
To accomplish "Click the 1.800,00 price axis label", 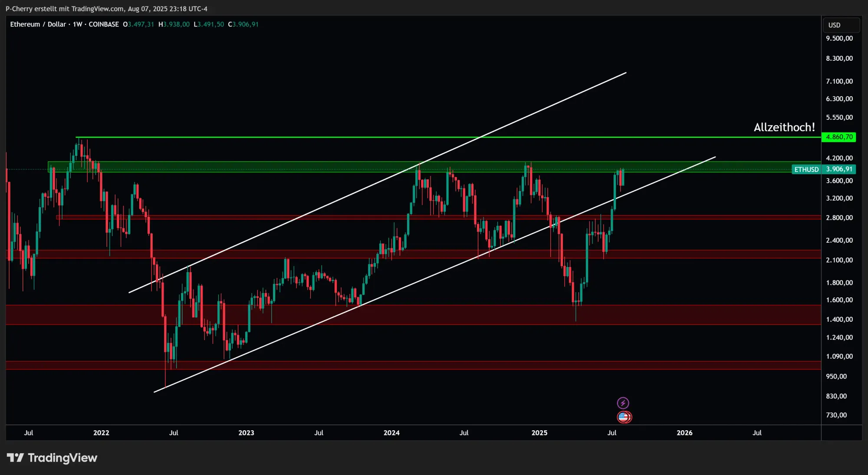I will (839, 283).
